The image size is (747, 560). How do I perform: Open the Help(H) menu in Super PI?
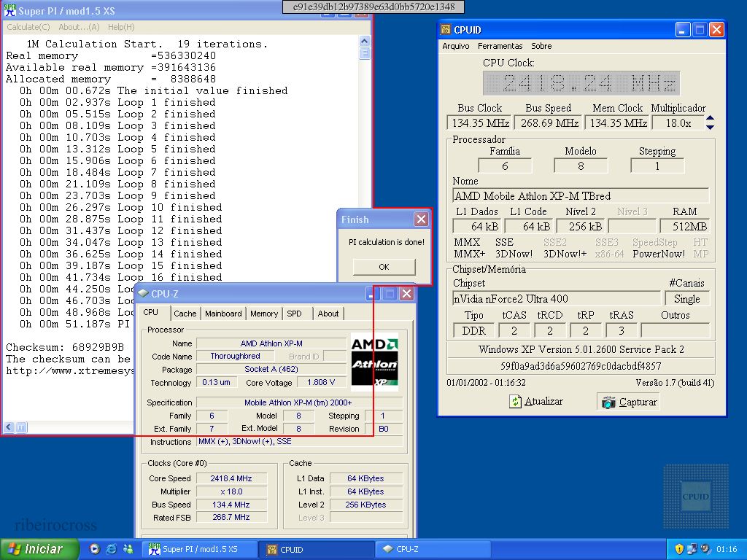(121, 27)
